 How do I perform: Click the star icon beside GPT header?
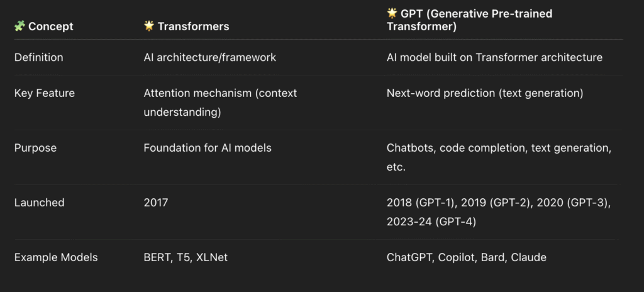point(392,13)
